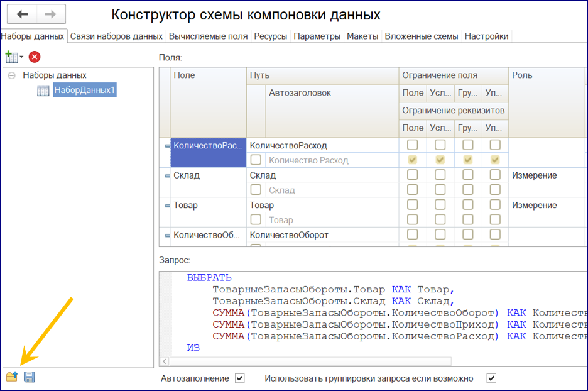
Task: Click the query text horizontal scrollbar
Action: click(308, 361)
